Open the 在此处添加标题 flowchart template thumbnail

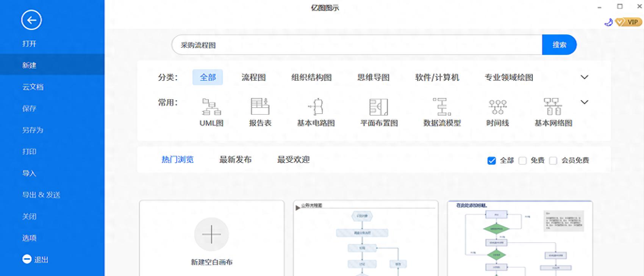[520, 238]
